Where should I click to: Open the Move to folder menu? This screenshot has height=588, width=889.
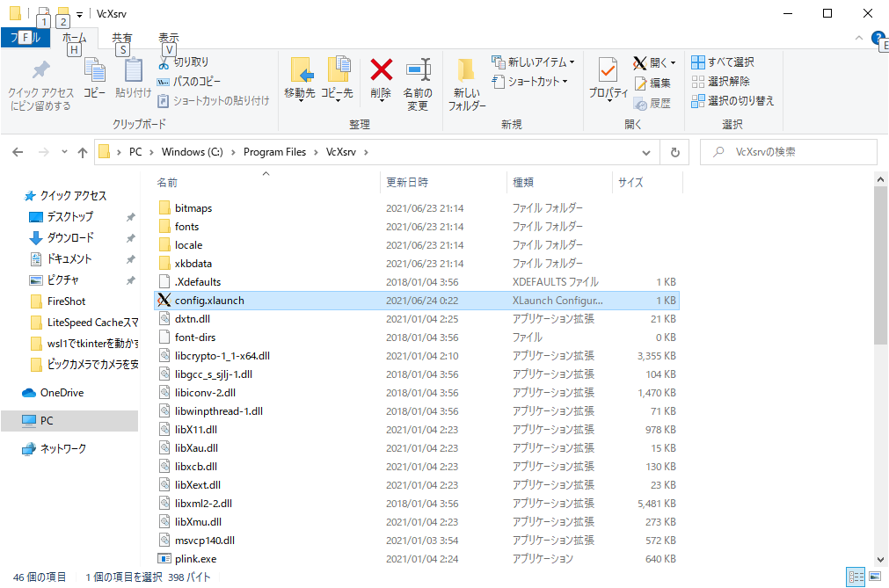pos(299,79)
